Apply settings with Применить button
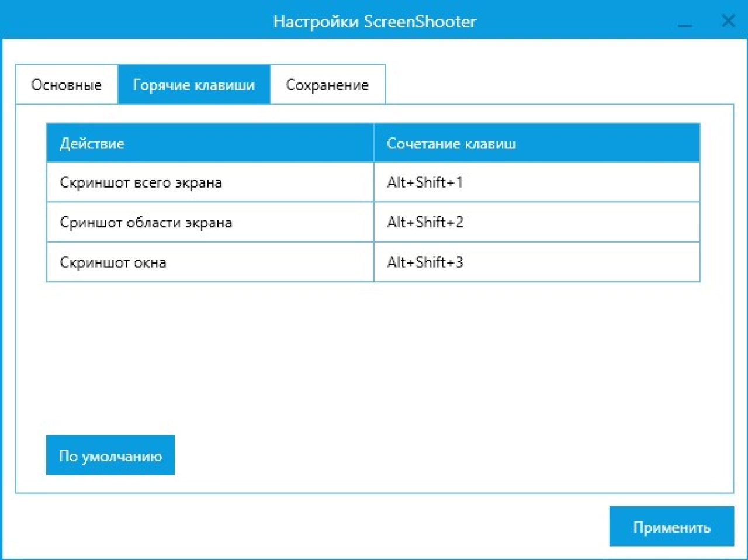This screenshot has height=560, width=748. coord(671,527)
